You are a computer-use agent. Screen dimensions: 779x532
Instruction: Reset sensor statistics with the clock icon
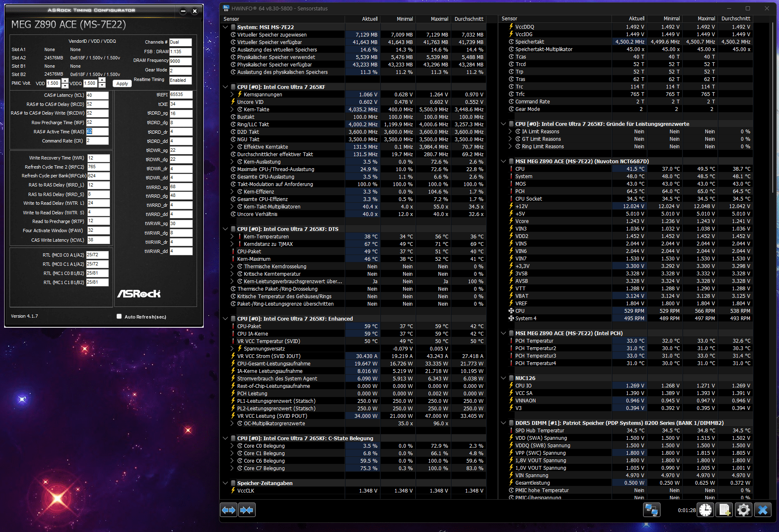pos(705,510)
